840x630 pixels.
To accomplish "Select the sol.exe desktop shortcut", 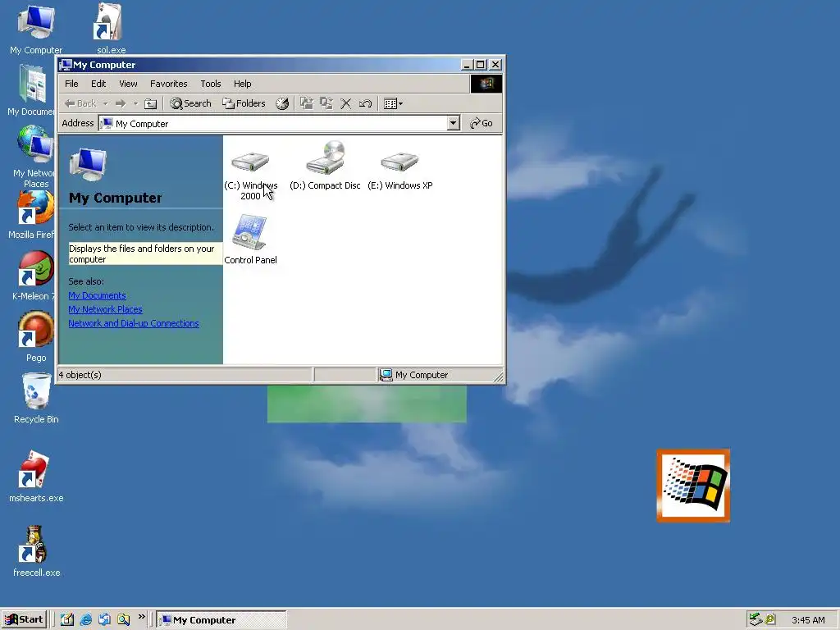I will (x=111, y=28).
